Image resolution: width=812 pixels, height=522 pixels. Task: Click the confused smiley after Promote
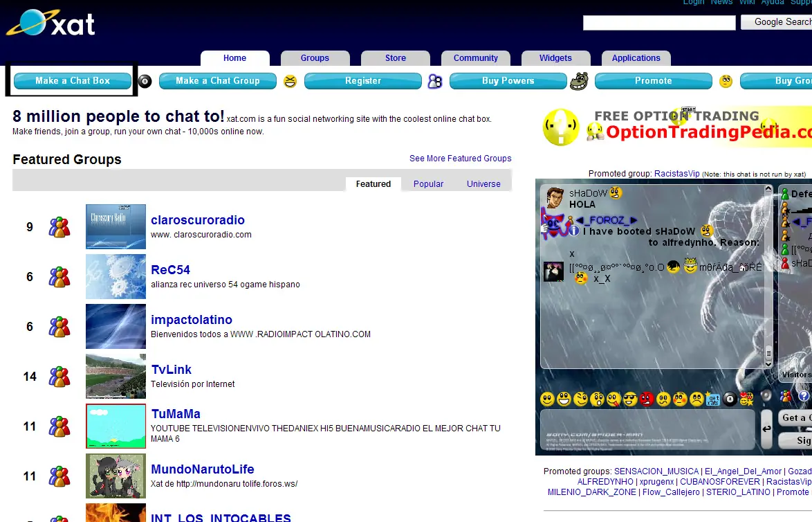click(x=726, y=82)
